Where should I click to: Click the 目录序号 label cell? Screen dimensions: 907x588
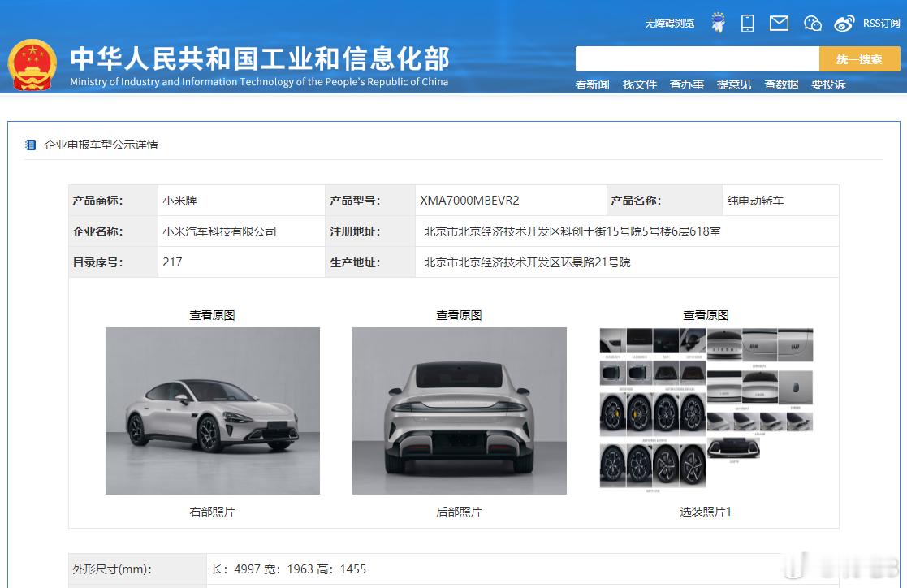click(114, 262)
